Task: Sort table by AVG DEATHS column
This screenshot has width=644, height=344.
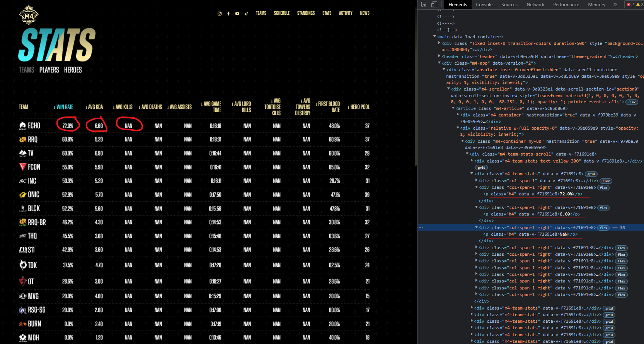Action: point(151,107)
